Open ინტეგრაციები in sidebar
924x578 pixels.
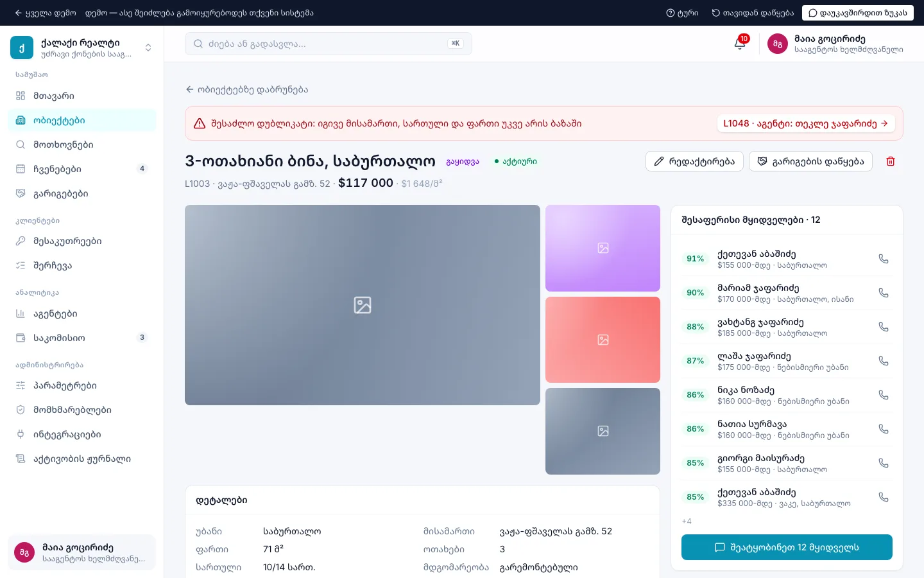[81, 434]
